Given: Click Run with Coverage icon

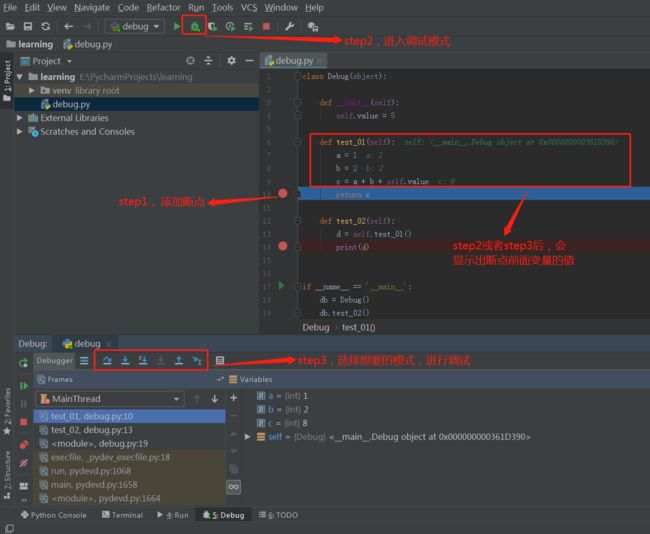Looking at the screenshot, I should (x=213, y=27).
